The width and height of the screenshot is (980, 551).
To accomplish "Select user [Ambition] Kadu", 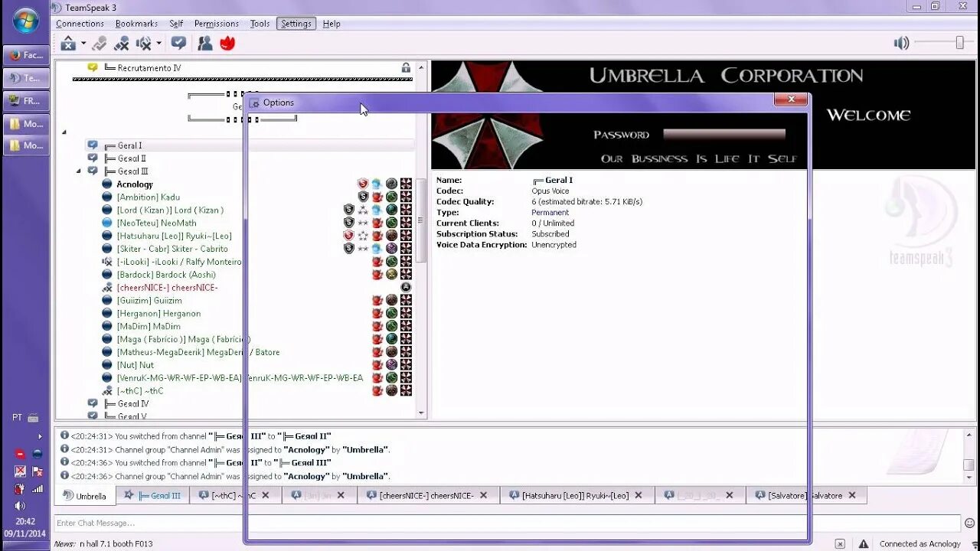I will [x=149, y=197].
